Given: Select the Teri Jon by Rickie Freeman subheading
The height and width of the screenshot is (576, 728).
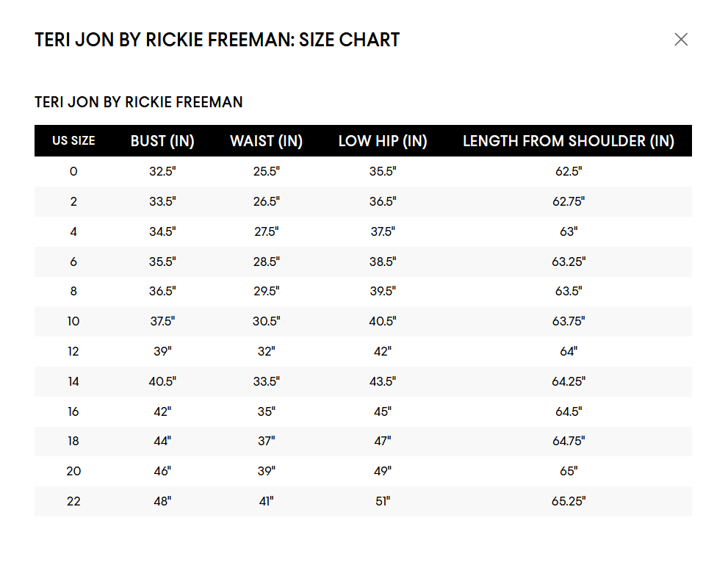Looking at the screenshot, I should (139, 101).
